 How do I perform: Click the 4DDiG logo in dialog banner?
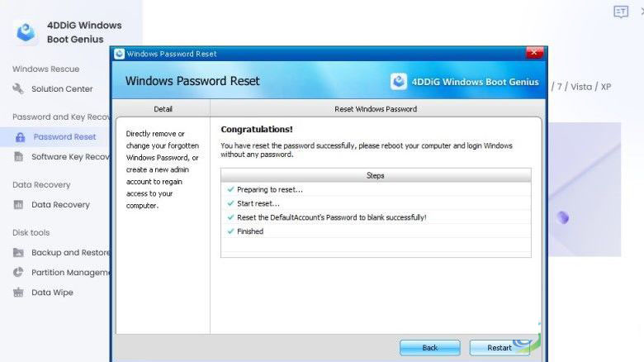[399, 82]
